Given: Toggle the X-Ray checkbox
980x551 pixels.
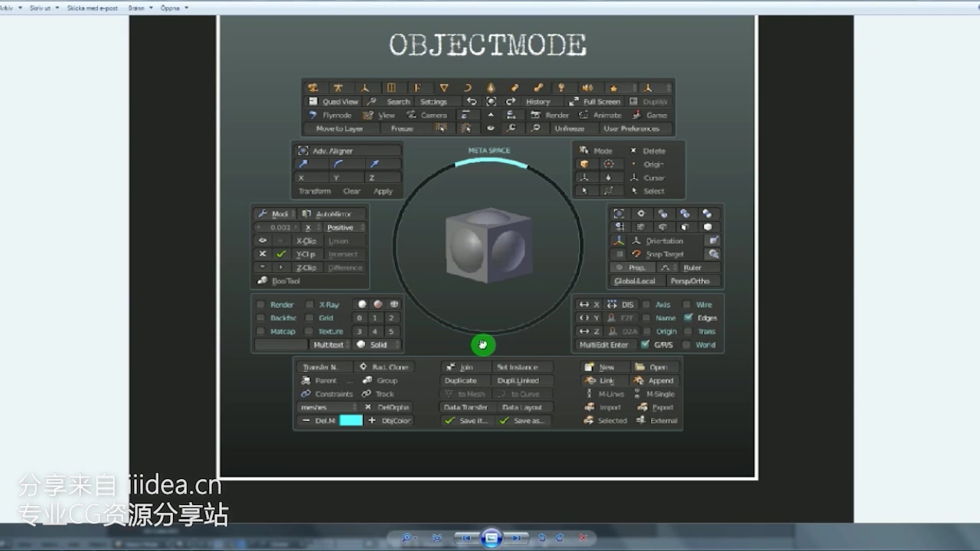Looking at the screenshot, I should [309, 305].
